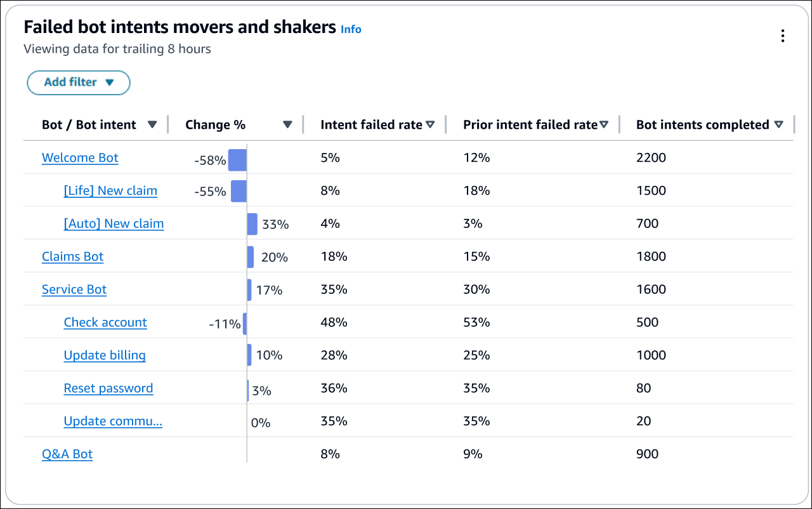The image size is (812, 509).
Task: Open the Intent failed rate column dropdown
Action: [431, 124]
